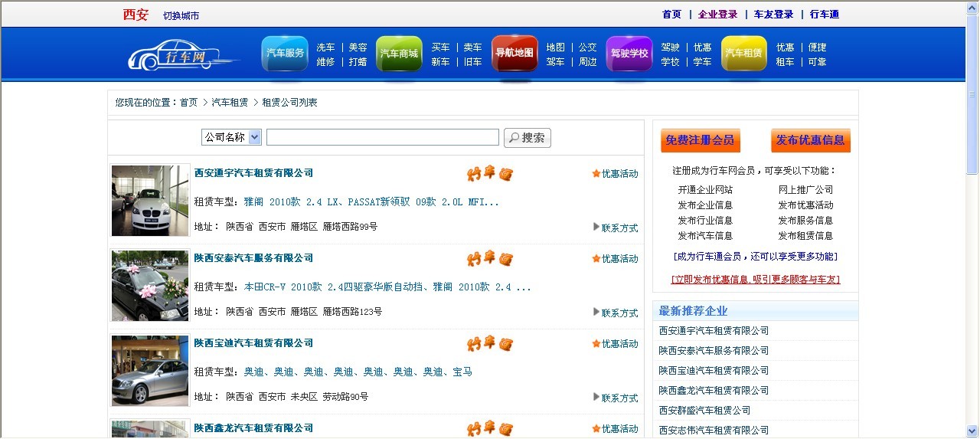Select 租车 under 汽车租赁
The image size is (980, 439).
coord(786,62)
